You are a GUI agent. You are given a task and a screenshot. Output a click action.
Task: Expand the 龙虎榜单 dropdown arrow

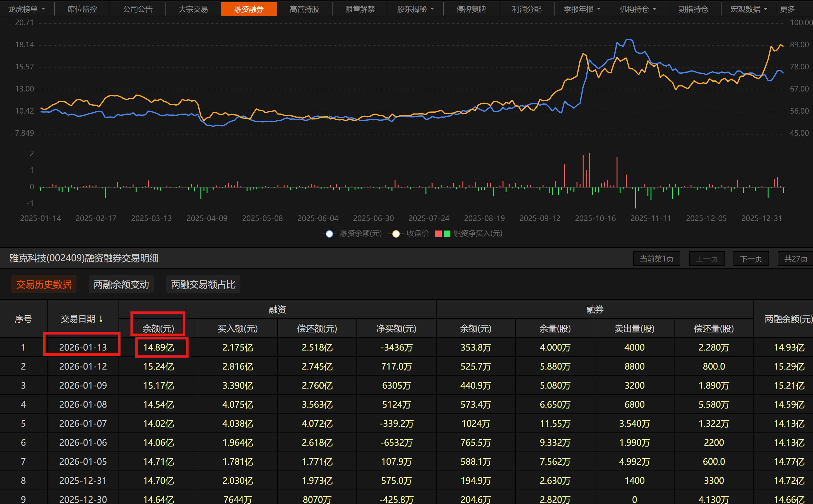point(43,9)
